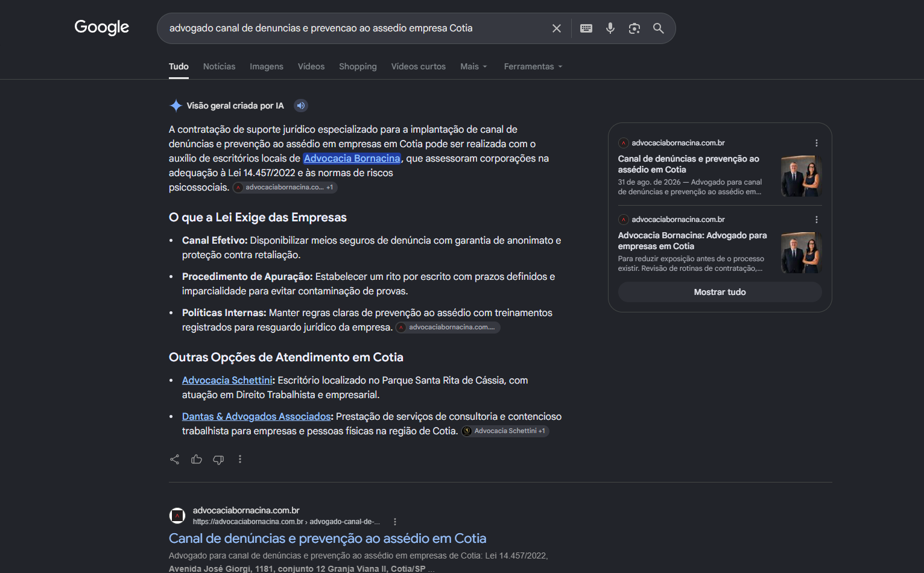This screenshot has height=573, width=924.
Task: Open the Advocacia Schettini link
Action: [227, 380]
